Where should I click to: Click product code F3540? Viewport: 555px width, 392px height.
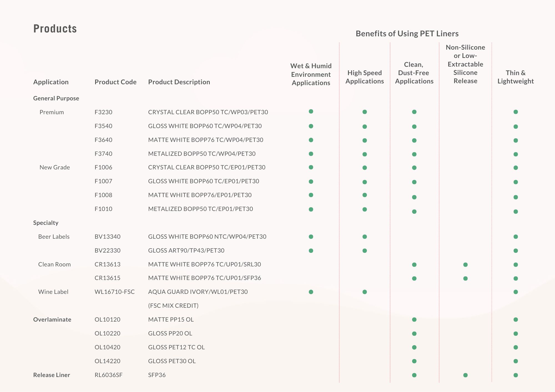(x=104, y=126)
